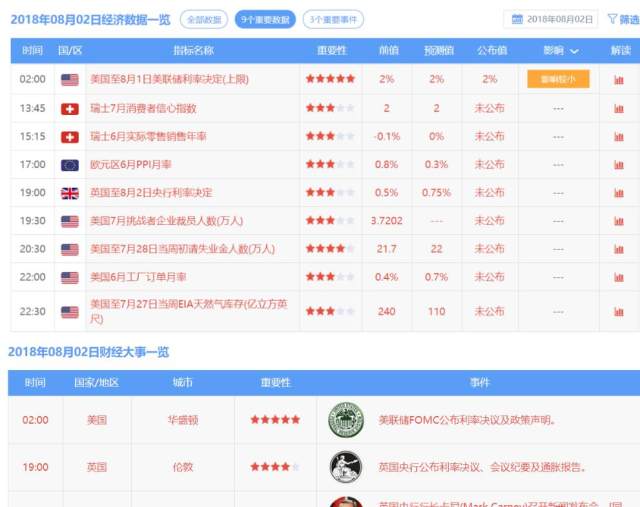
Task: Click EU flag in 17:00 row
Action: 70,165
